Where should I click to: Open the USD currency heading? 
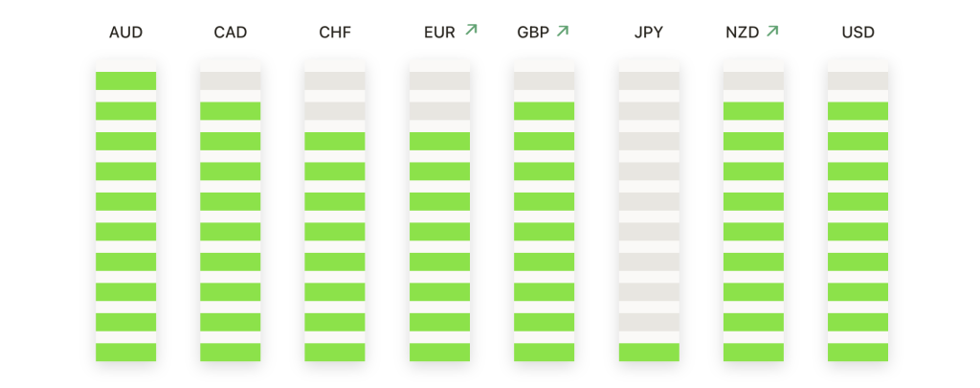(x=858, y=33)
